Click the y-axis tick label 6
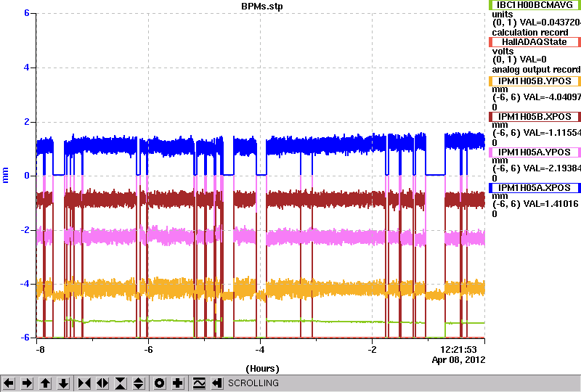581x392 pixels. click(27, 13)
